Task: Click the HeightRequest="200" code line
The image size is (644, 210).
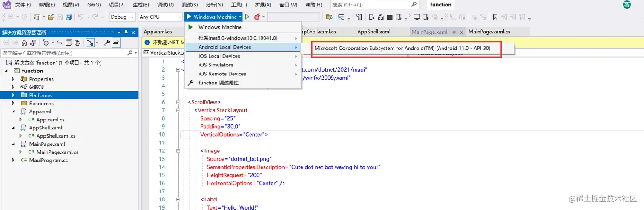Action: coord(234,175)
